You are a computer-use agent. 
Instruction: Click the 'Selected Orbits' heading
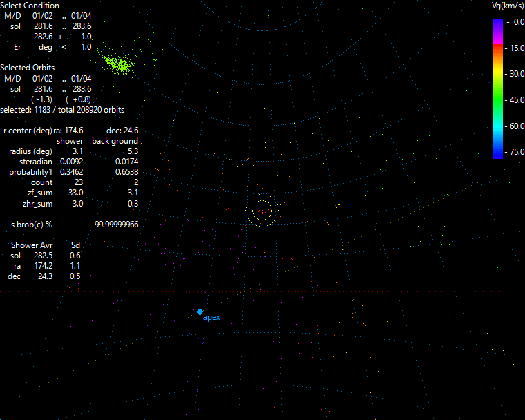[x=27, y=68]
